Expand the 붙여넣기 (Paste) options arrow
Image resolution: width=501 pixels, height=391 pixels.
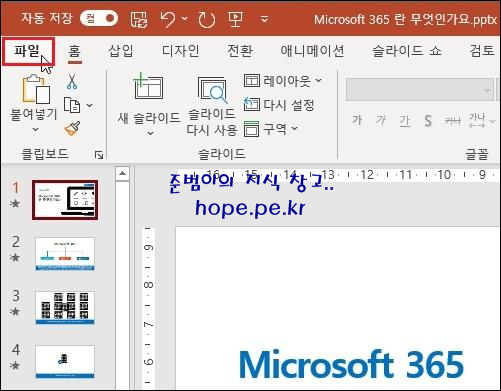click(x=35, y=130)
